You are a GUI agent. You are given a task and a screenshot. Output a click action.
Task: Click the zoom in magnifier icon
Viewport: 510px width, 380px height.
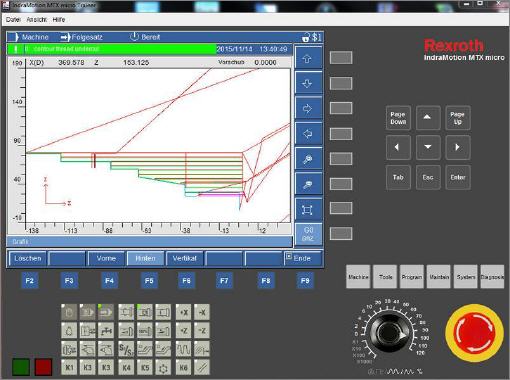click(x=308, y=159)
